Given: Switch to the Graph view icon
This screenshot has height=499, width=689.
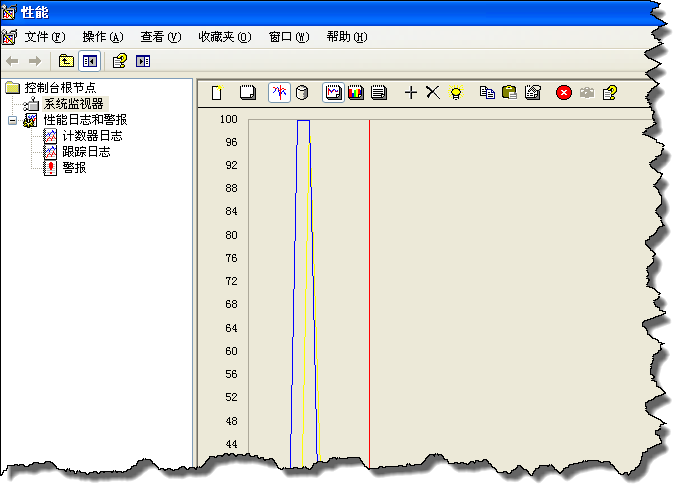Looking at the screenshot, I should (x=333, y=93).
